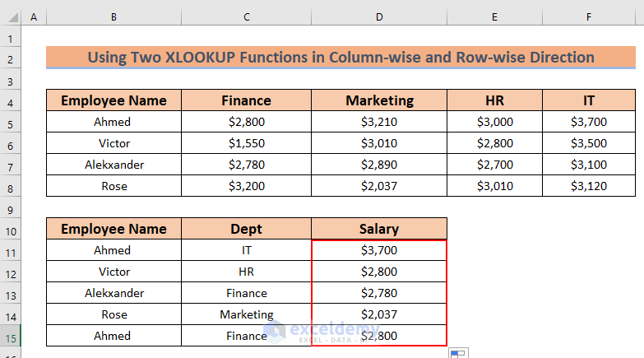Click the '$3,120' IT cell

point(589,186)
